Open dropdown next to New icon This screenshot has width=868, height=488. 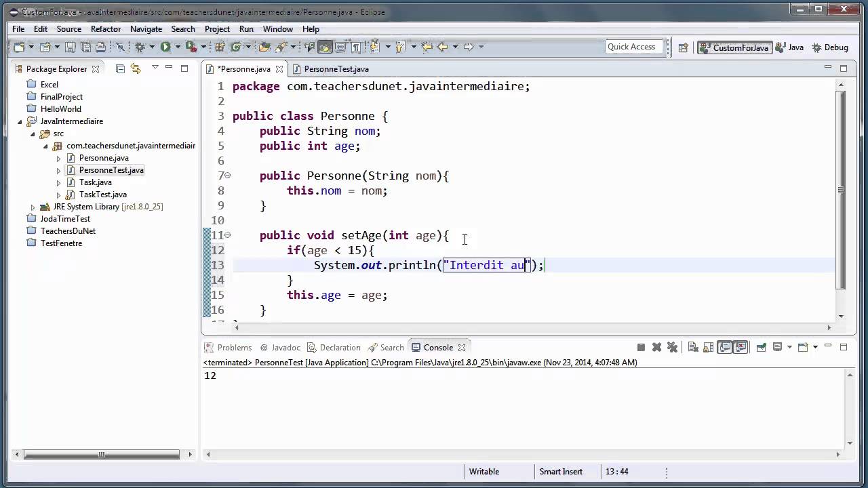31,47
